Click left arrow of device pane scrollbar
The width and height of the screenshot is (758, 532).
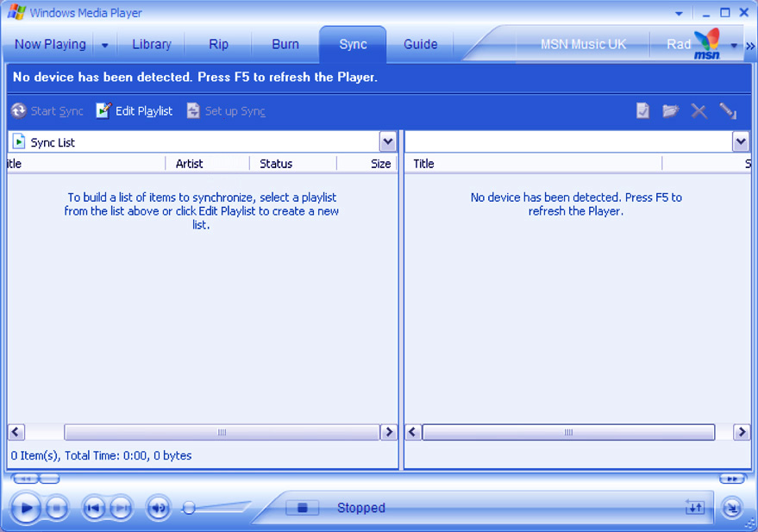[412, 432]
